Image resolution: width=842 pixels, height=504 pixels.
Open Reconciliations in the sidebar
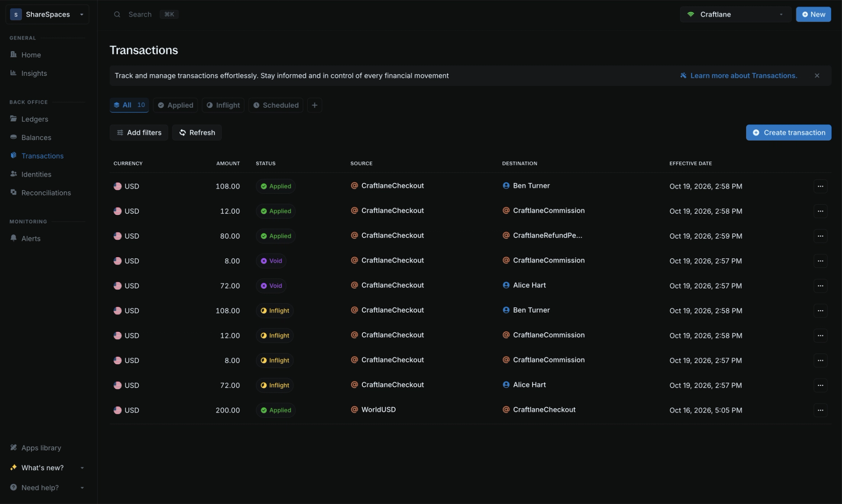point(46,193)
